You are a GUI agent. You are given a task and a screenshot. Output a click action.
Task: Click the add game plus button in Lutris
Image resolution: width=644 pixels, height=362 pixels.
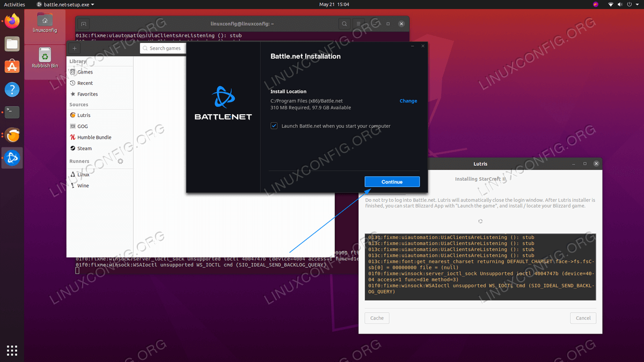pyautogui.click(x=75, y=48)
